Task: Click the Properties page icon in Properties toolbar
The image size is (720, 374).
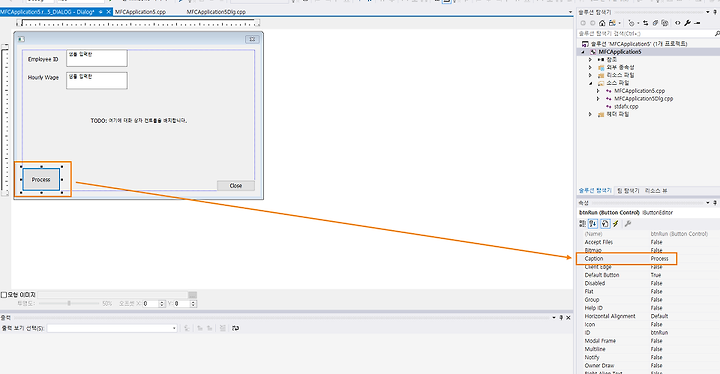Action: [x=605, y=224]
